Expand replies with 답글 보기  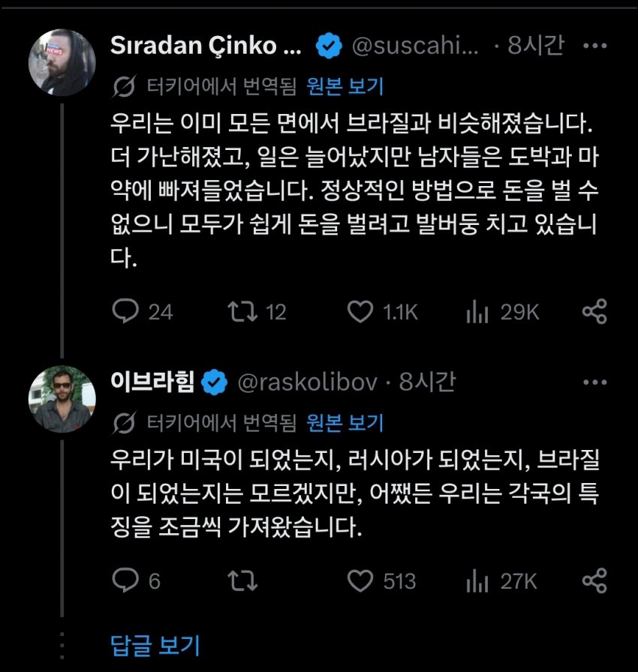tap(155, 643)
